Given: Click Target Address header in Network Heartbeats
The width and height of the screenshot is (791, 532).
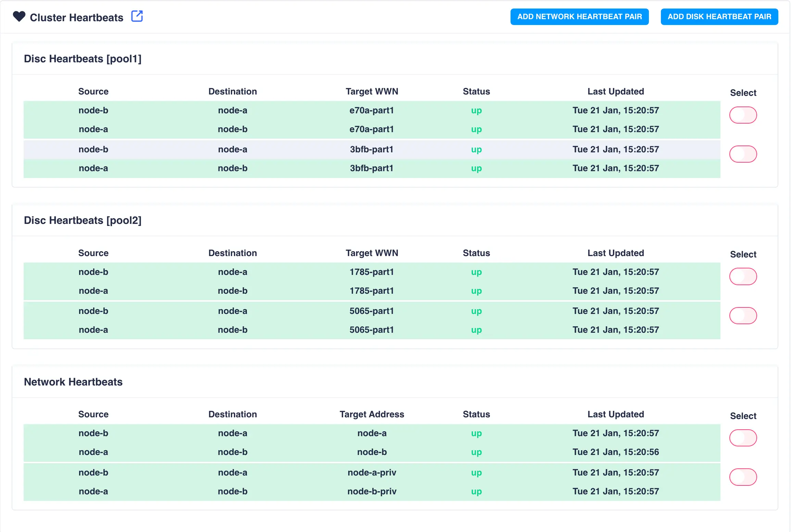Looking at the screenshot, I should 372,414.
